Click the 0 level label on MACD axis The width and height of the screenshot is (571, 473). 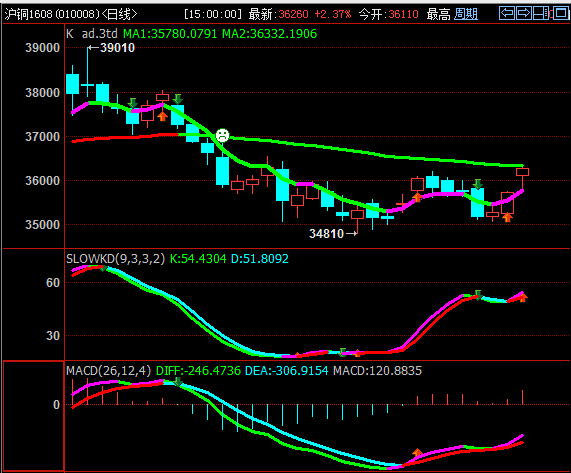[x=56, y=405]
